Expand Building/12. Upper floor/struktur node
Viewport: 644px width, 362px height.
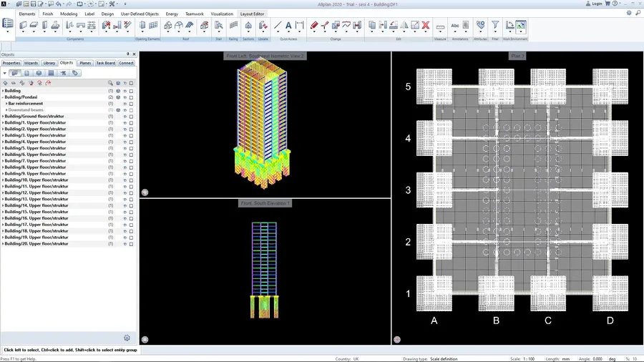3,192
